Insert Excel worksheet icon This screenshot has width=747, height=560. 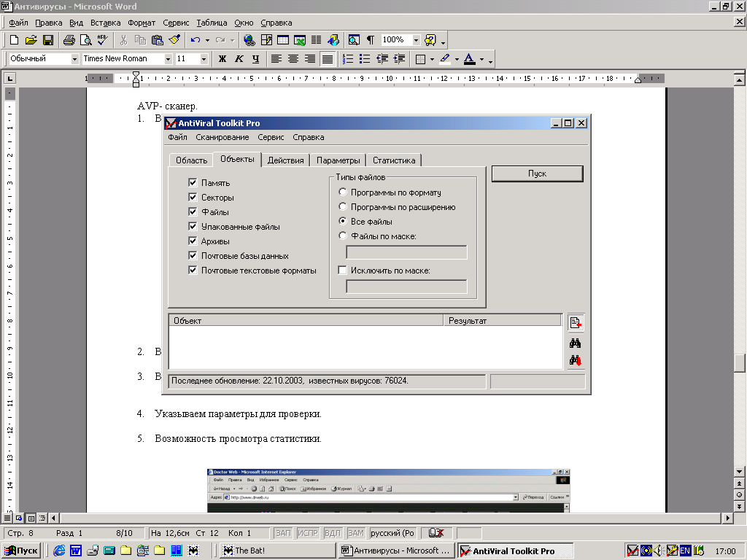[x=300, y=40]
